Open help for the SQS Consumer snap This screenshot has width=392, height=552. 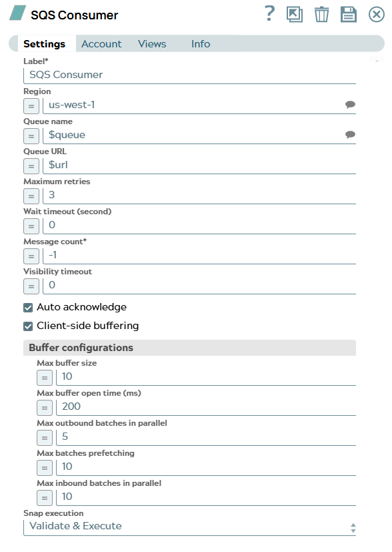click(x=269, y=13)
